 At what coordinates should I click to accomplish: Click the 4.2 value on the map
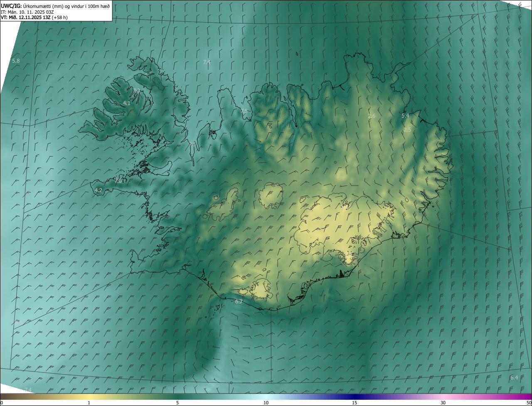pyautogui.click(x=99, y=191)
